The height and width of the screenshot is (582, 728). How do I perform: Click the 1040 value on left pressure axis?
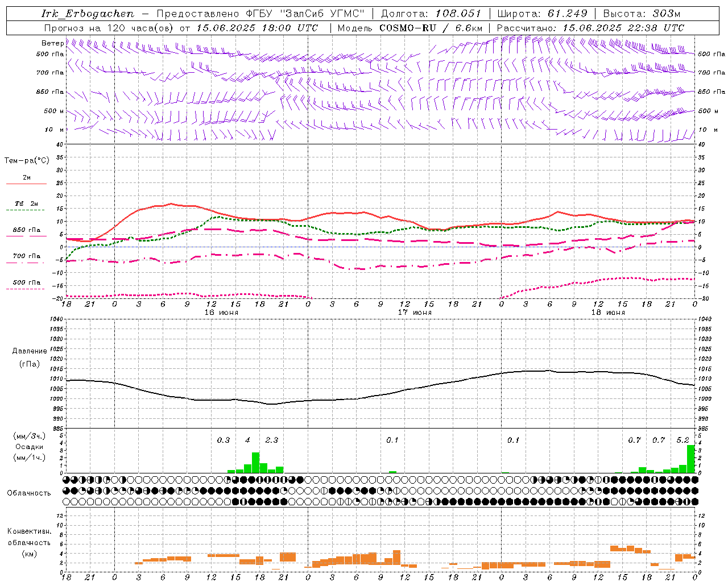coord(56,319)
